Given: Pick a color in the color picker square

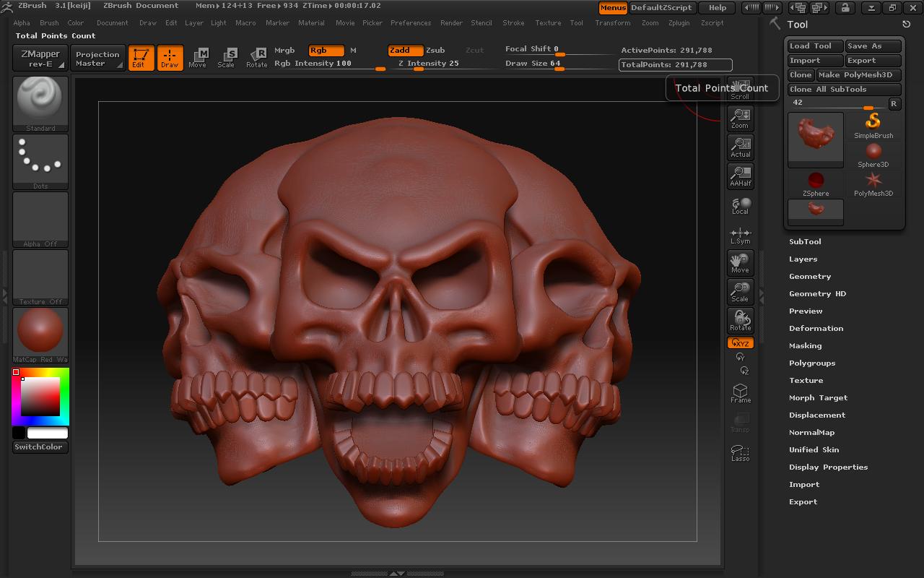Looking at the screenshot, I should (x=40, y=396).
